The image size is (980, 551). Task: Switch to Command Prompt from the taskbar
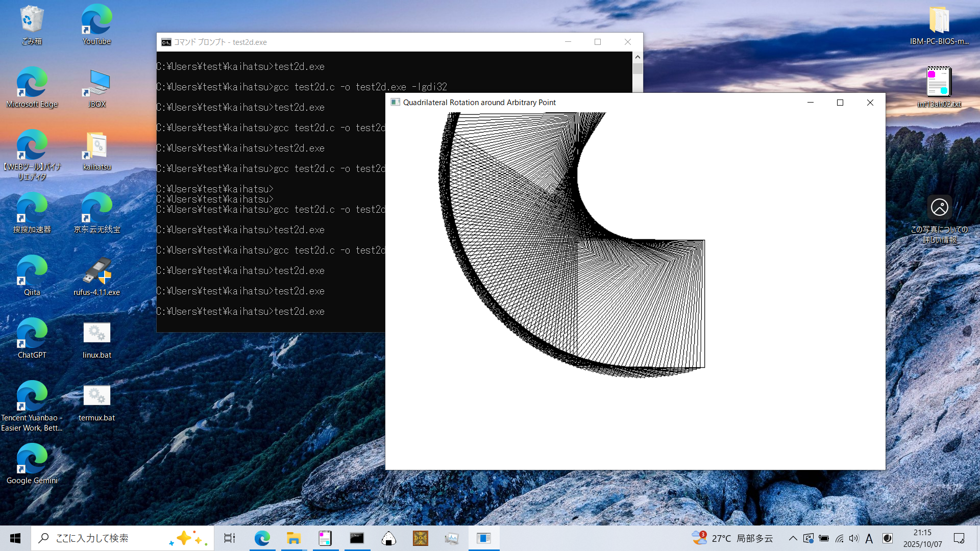(357, 538)
